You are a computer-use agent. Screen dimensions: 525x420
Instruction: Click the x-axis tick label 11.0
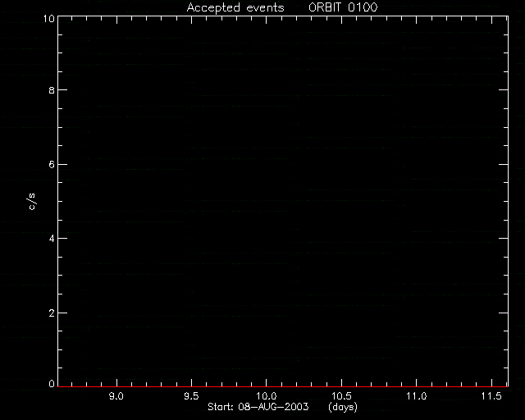(417, 396)
